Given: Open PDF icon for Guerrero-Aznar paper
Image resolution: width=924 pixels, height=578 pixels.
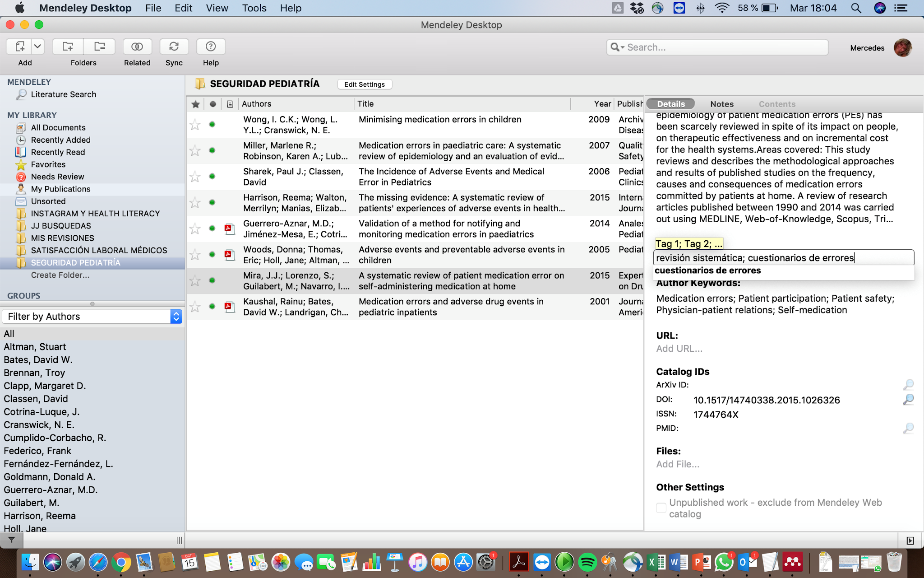Looking at the screenshot, I should [x=230, y=229].
